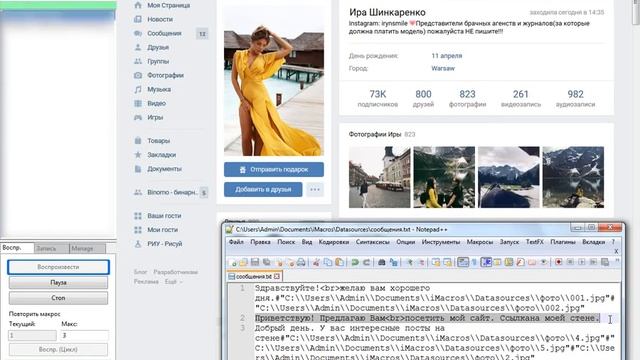
Task: Open the first street photo thumbnail
Action: (x=380, y=177)
